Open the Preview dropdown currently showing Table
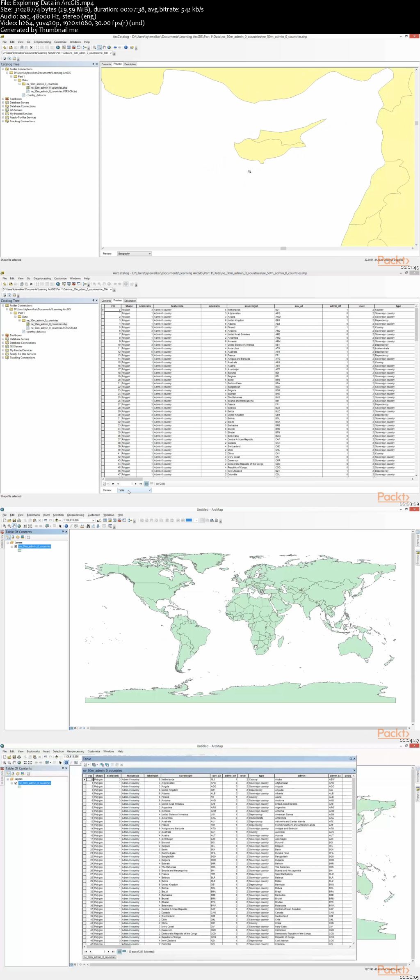 click(x=134, y=490)
